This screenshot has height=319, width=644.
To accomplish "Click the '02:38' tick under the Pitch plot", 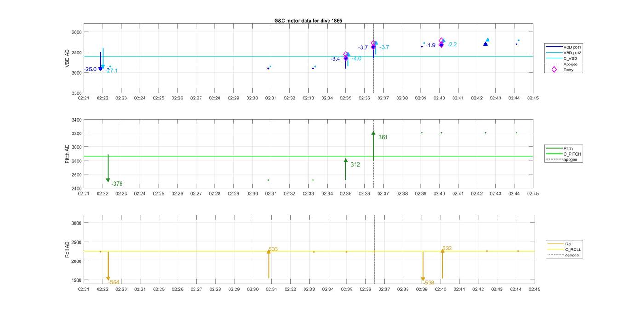I will [x=402, y=194].
